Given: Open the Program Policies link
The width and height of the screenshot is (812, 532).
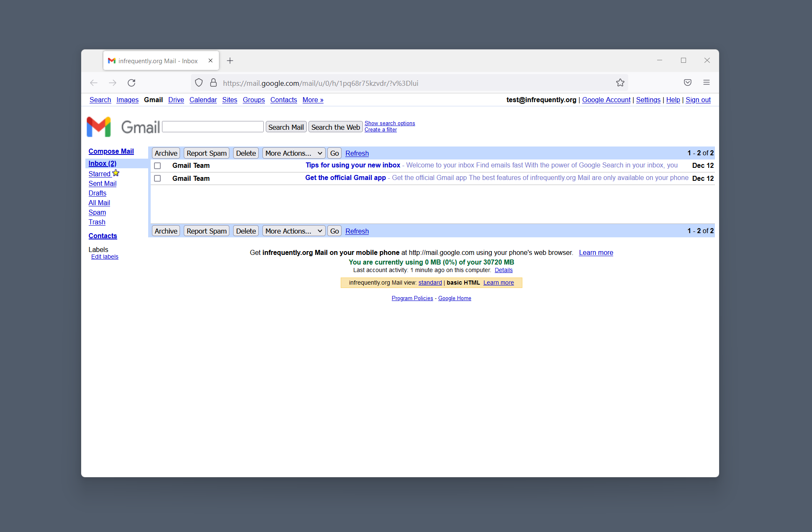Looking at the screenshot, I should (x=412, y=298).
